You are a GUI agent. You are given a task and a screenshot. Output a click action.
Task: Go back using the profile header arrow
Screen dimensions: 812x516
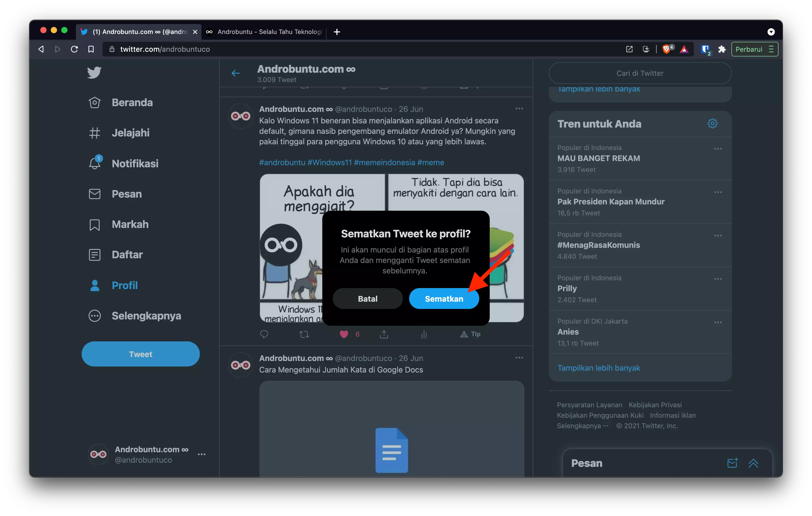click(235, 73)
